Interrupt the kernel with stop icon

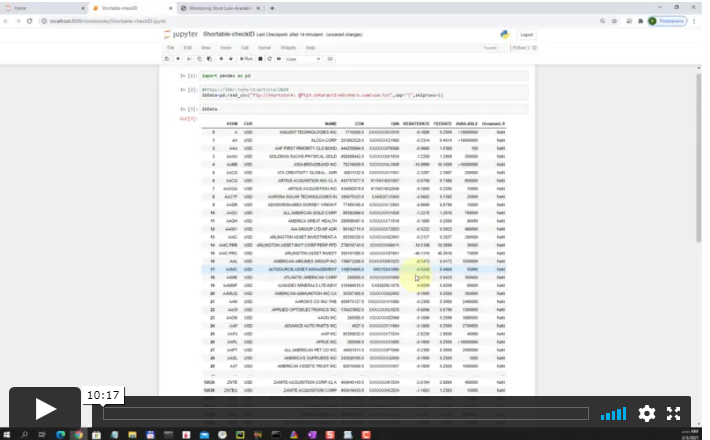(260, 59)
